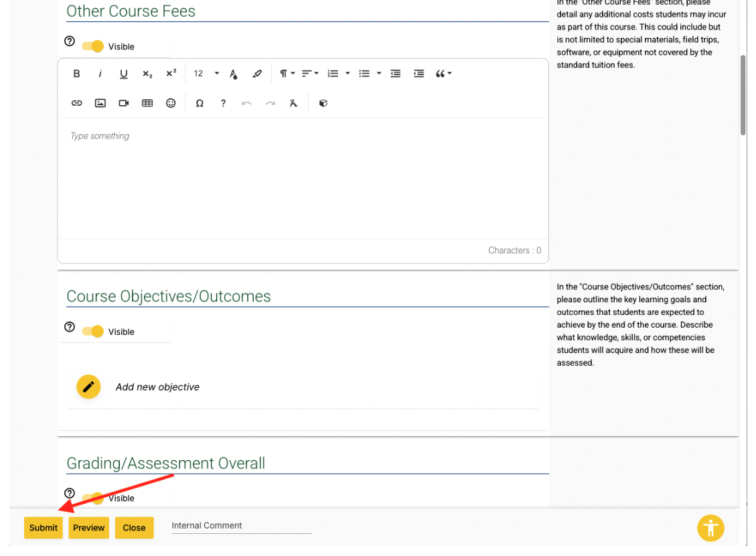The width and height of the screenshot is (756, 556).
Task: Click the Internal Comment field
Action: point(241,526)
